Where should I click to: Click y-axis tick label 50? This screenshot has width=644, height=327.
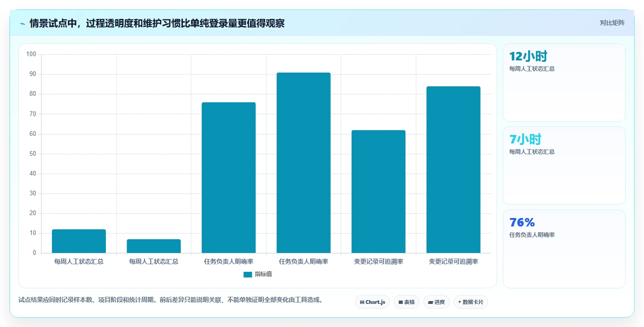33,154
